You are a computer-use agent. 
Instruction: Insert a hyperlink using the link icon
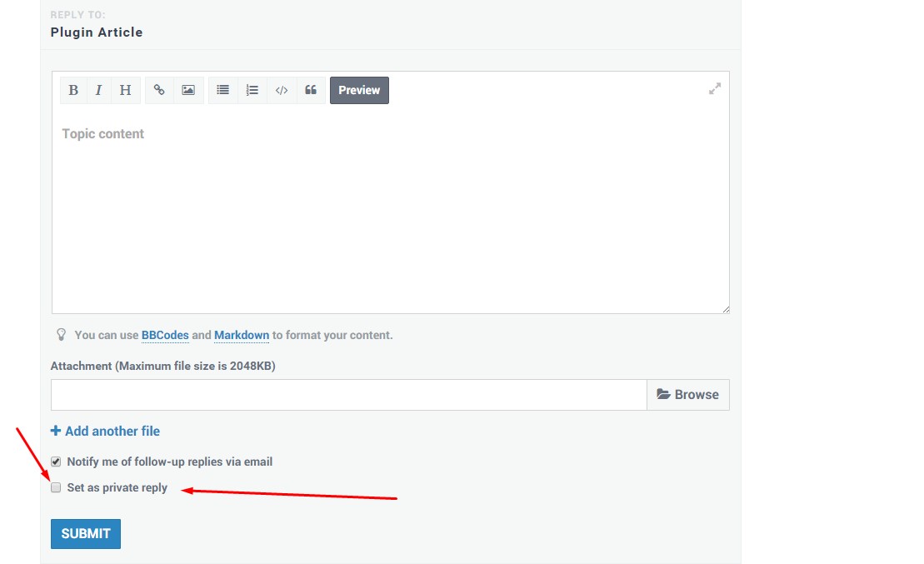(159, 90)
